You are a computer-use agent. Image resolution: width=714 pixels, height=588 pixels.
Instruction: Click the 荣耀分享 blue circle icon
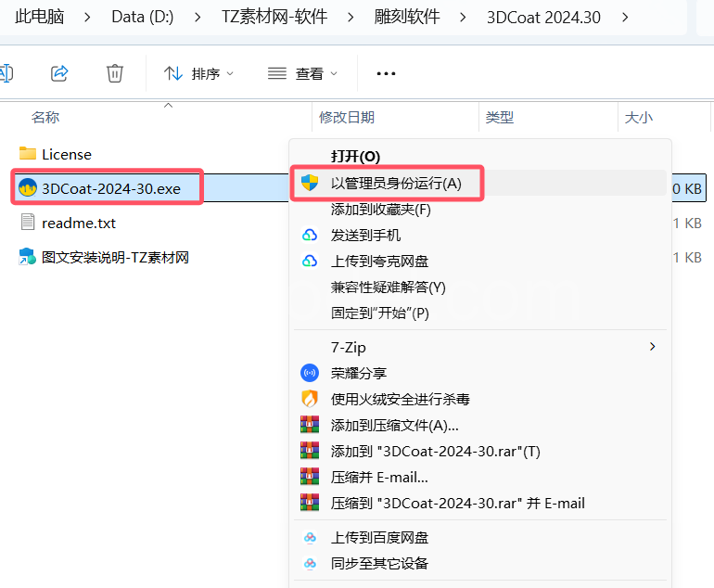click(310, 373)
